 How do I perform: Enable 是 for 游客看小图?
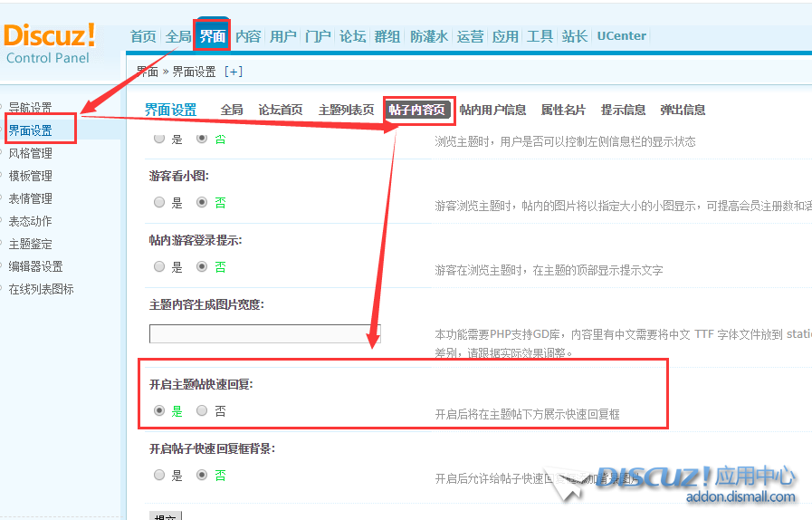159,202
